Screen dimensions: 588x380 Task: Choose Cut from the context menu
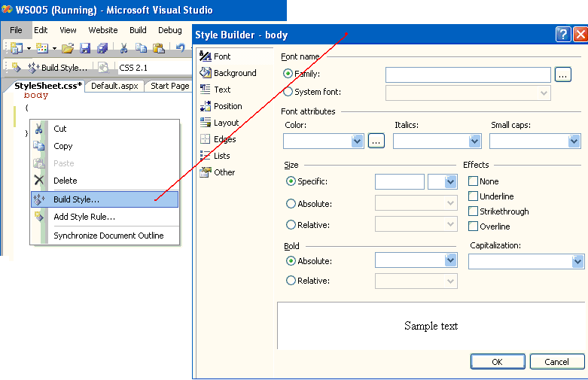pyautogui.click(x=105, y=129)
